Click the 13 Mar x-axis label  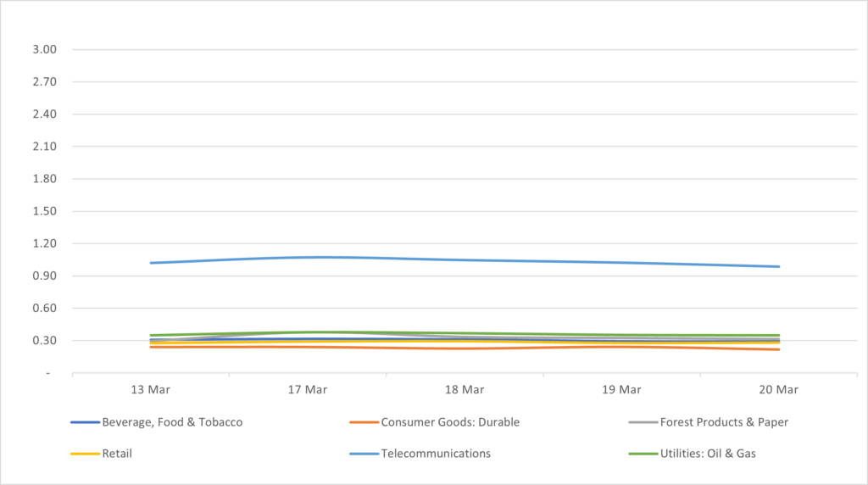coord(151,390)
